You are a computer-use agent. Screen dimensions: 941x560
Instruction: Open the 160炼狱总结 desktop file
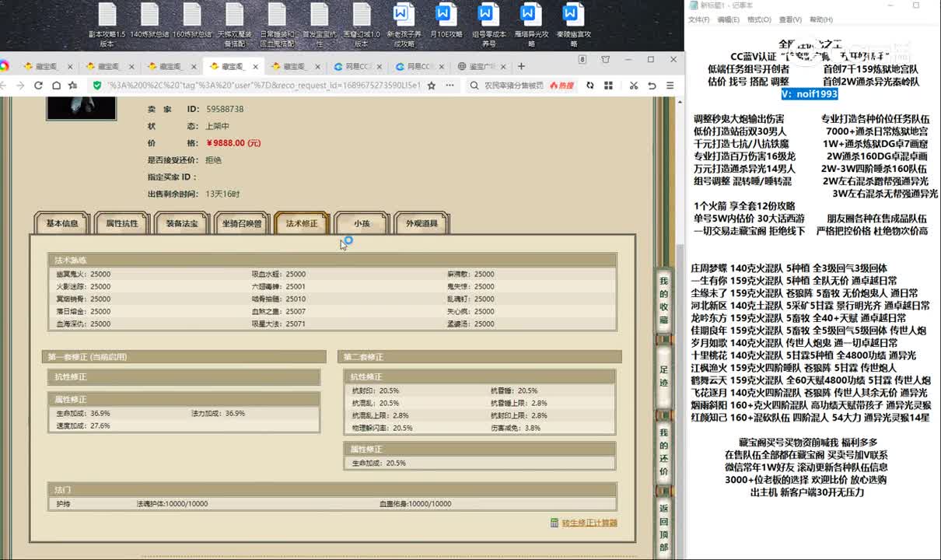tap(193, 21)
